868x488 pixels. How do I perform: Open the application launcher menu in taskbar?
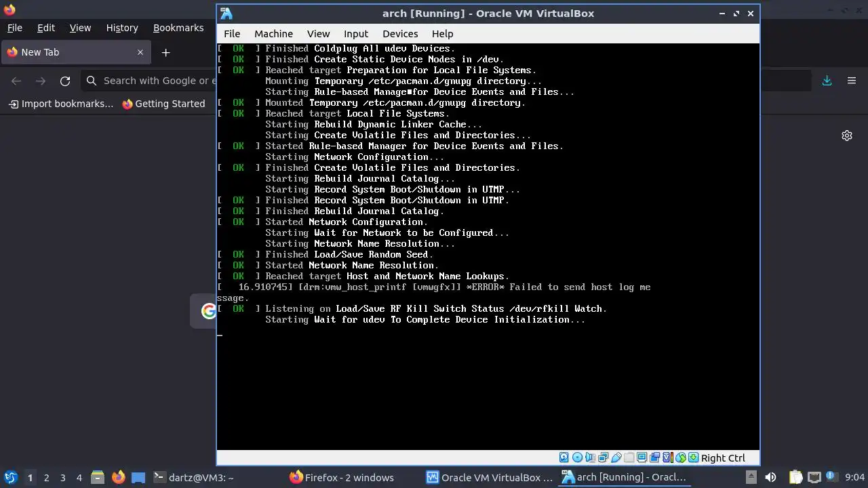pyautogui.click(x=10, y=477)
